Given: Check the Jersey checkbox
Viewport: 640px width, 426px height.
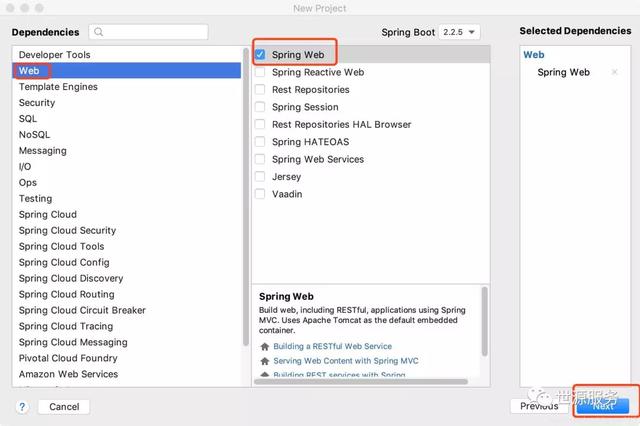Looking at the screenshot, I should click(x=260, y=177).
